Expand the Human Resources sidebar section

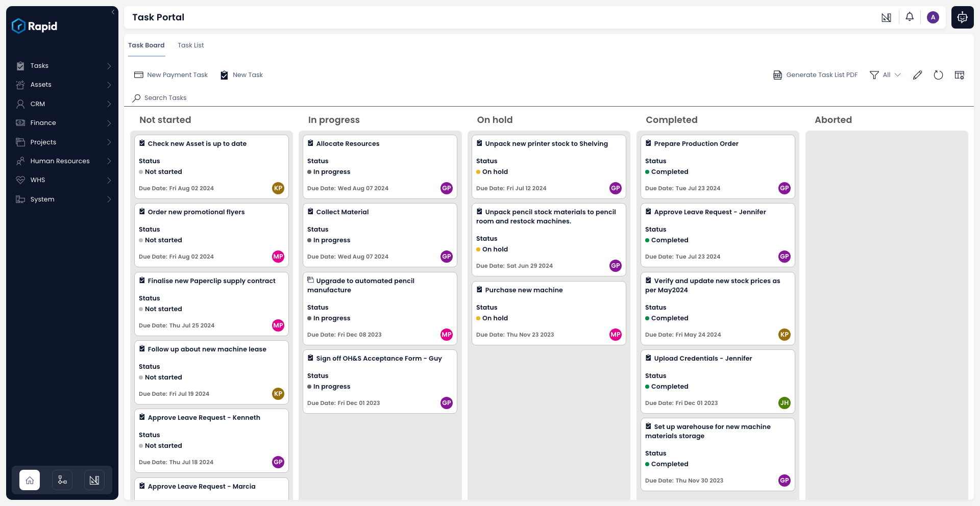[x=60, y=161]
